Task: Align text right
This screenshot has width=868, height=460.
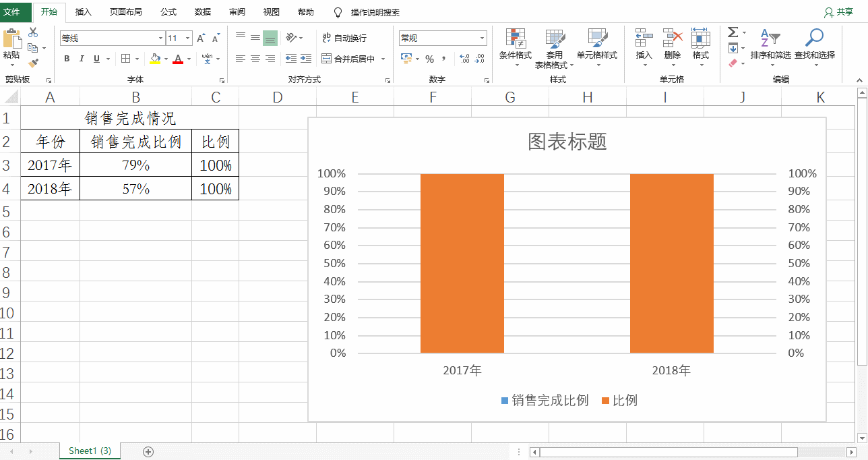Action: pyautogui.click(x=270, y=59)
